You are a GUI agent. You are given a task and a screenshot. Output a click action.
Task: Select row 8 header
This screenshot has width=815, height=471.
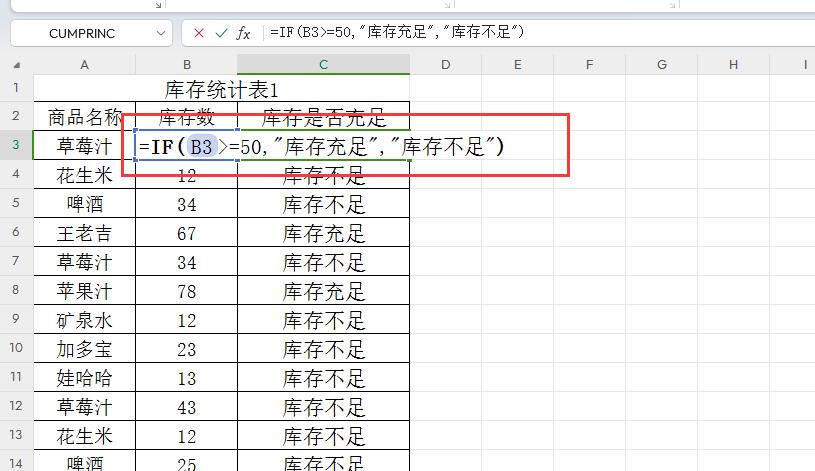pyautogui.click(x=16, y=290)
